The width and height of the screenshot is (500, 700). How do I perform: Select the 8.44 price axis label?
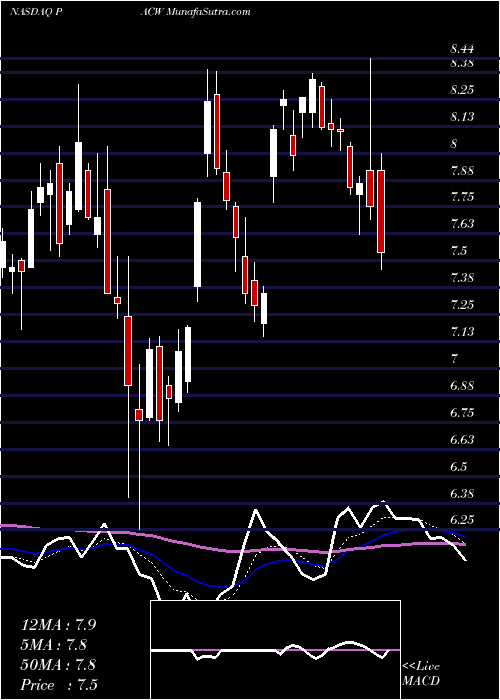pyautogui.click(x=462, y=50)
